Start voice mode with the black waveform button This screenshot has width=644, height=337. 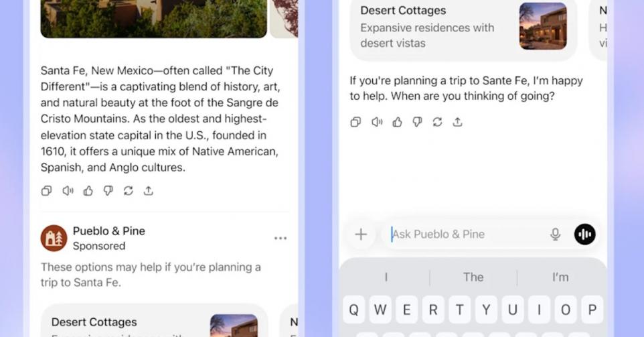click(x=585, y=234)
